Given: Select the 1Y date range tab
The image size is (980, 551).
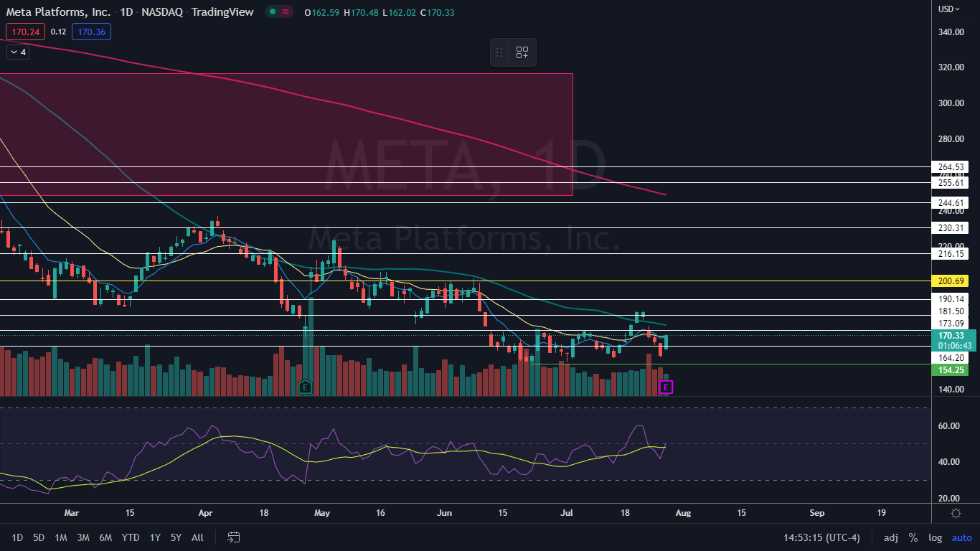Looking at the screenshot, I should tap(155, 537).
